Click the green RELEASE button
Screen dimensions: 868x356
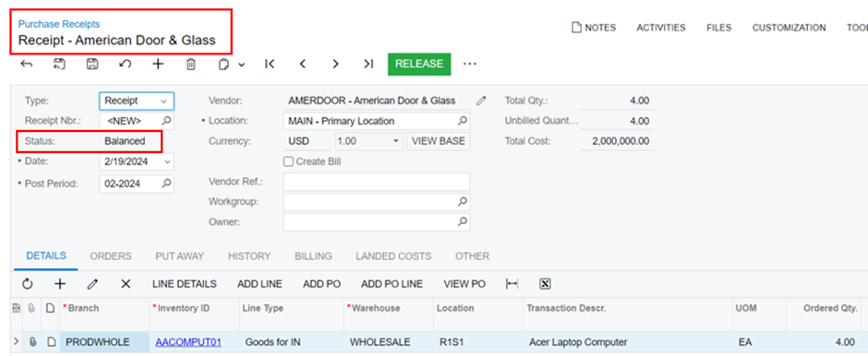pos(419,65)
